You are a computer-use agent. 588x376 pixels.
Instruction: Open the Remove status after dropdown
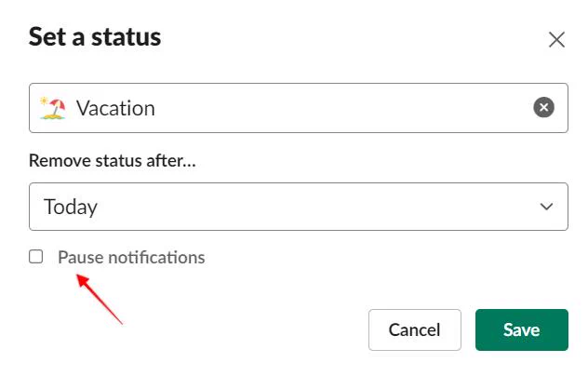[299, 207]
